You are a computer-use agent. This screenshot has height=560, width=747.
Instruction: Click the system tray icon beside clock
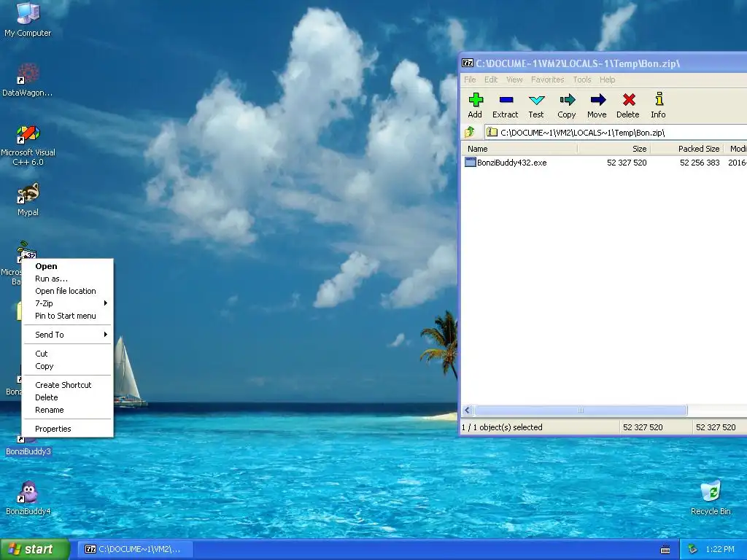(693, 549)
